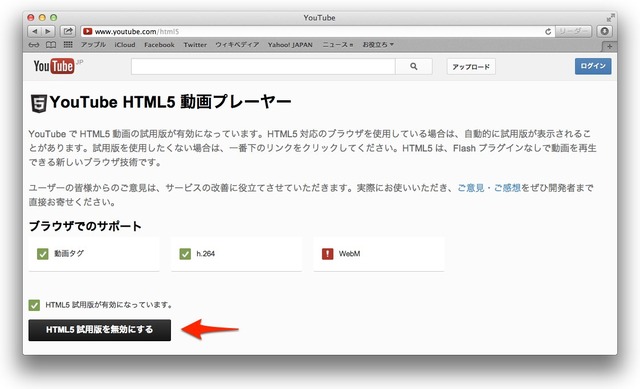Screen dimensions: 640x389
Task: Click the アップロード button
Action: pyautogui.click(x=471, y=67)
